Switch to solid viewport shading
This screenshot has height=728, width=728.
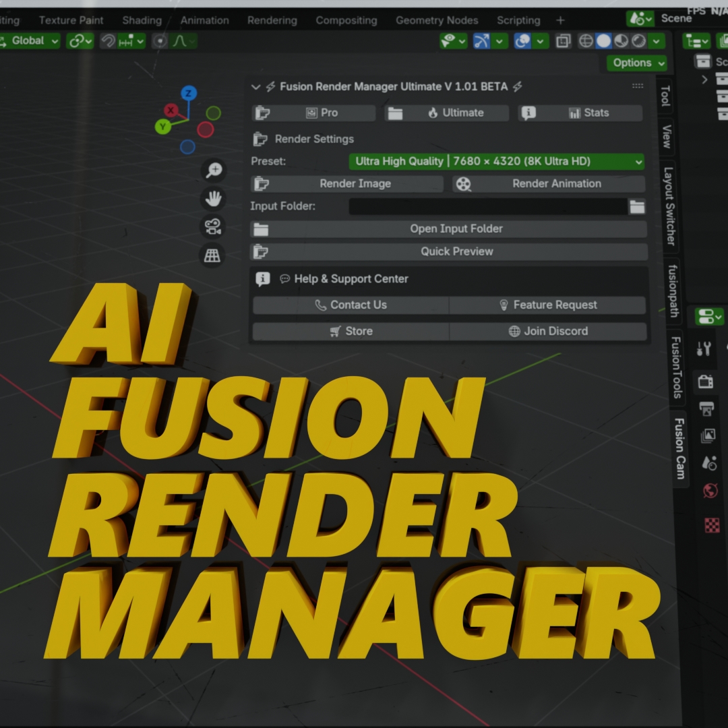click(x=603, y=41)
